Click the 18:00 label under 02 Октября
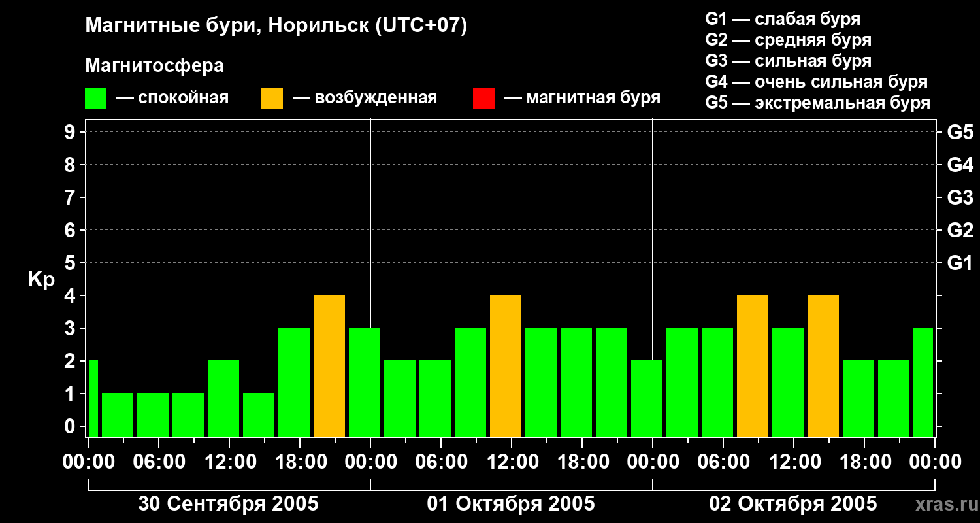 (864, 462)
